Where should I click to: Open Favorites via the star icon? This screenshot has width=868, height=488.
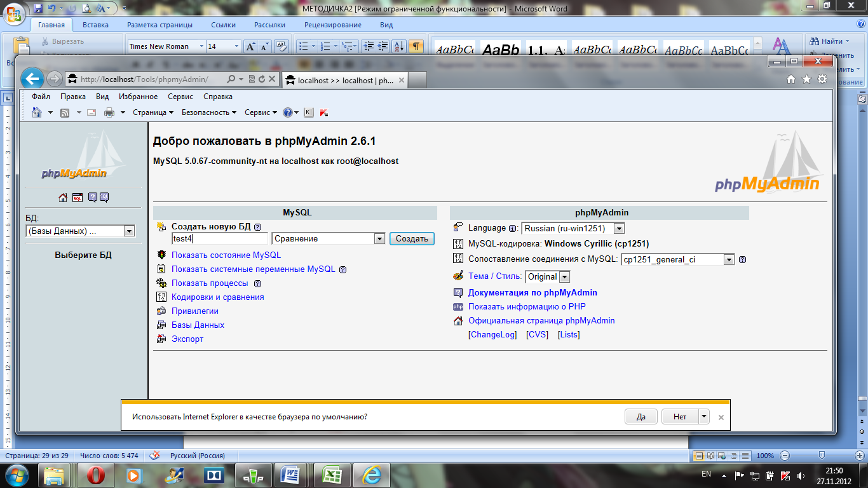[x=806, y=79]
